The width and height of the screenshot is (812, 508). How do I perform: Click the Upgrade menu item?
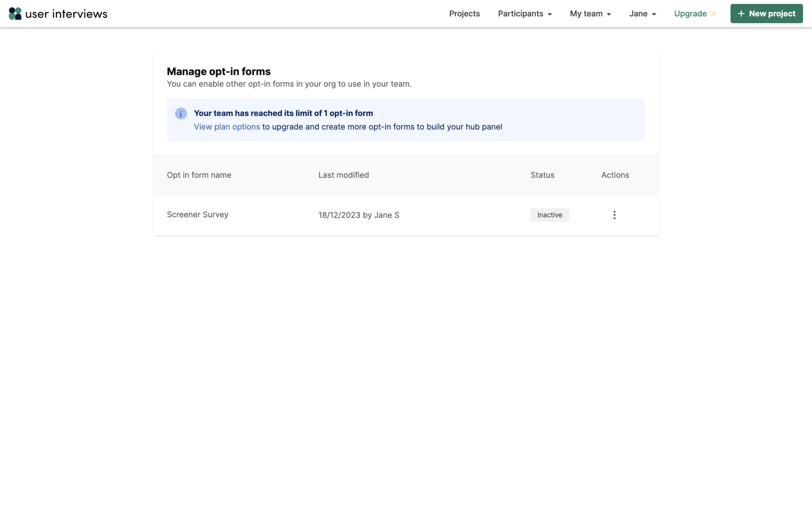pos(690,14)
